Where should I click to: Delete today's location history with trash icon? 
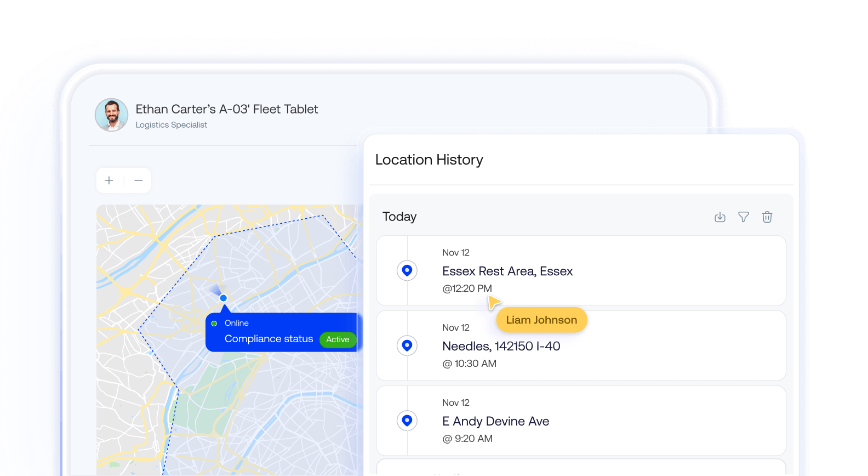click(x=767, y=217)
